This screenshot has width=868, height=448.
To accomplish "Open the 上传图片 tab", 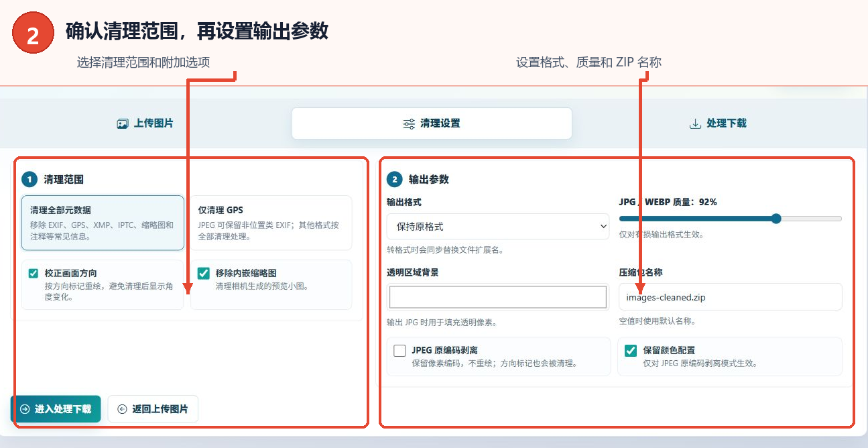I will 145,123.
